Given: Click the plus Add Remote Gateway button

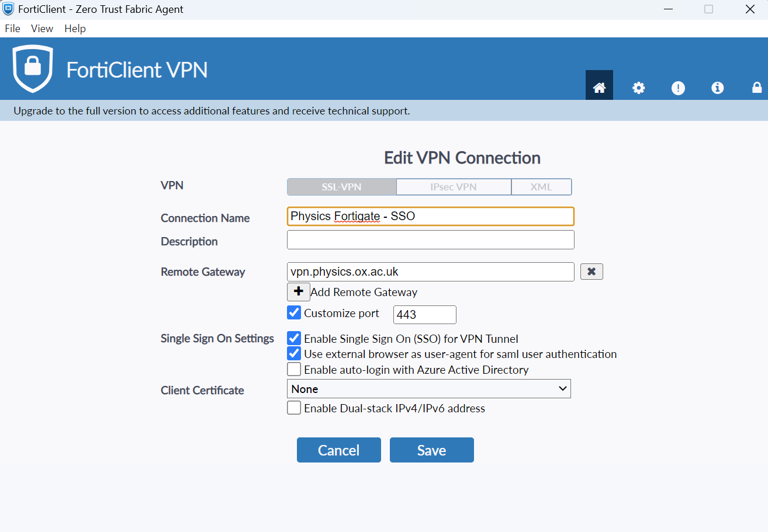Looking at the screenshot, I should [299, 291].
